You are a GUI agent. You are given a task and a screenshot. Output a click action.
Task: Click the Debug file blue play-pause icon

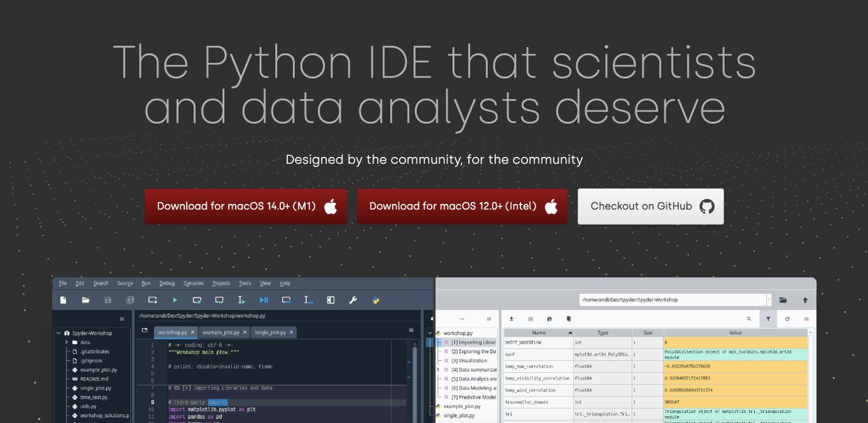(x=264, y=300)
